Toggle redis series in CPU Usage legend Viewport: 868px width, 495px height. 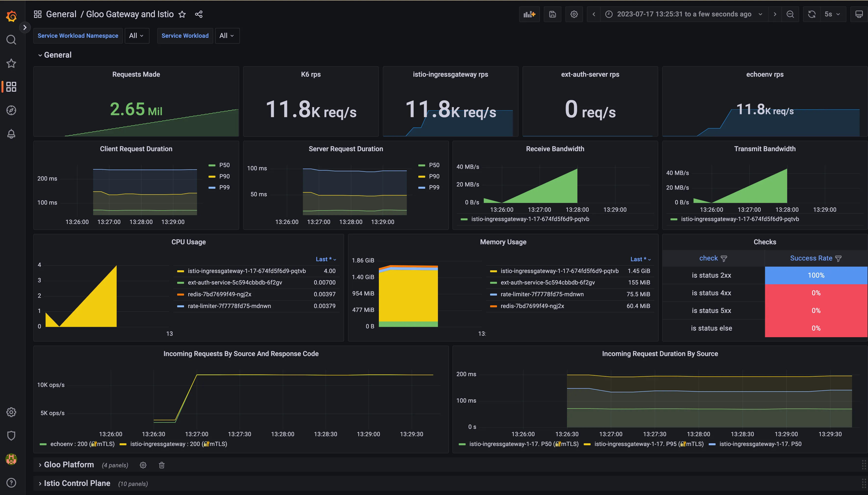(x=220, y=294)
